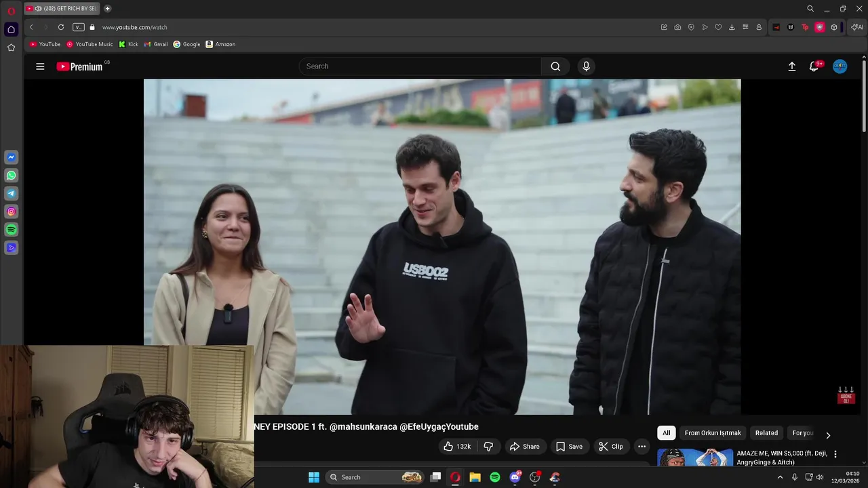Open Spotify in Opera sidebar
The width and height of the screenshot is (868, 488).
(x=11, y=230)
